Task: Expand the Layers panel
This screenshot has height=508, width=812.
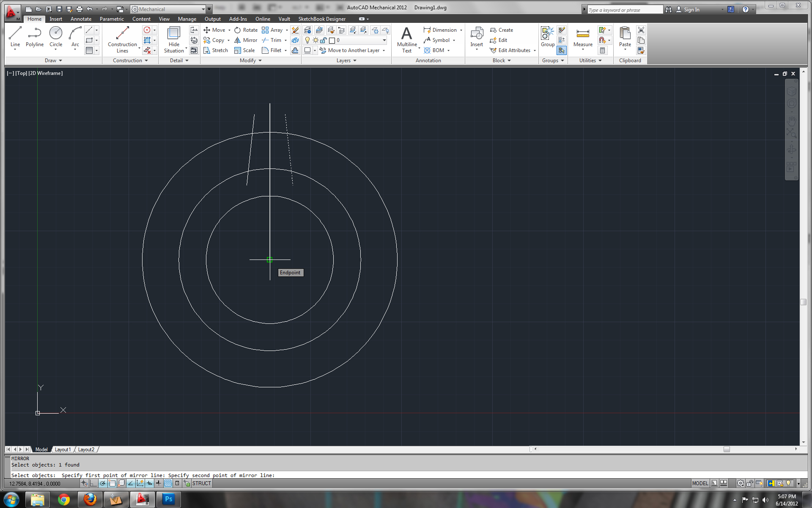Action: (x=346, y=61)
